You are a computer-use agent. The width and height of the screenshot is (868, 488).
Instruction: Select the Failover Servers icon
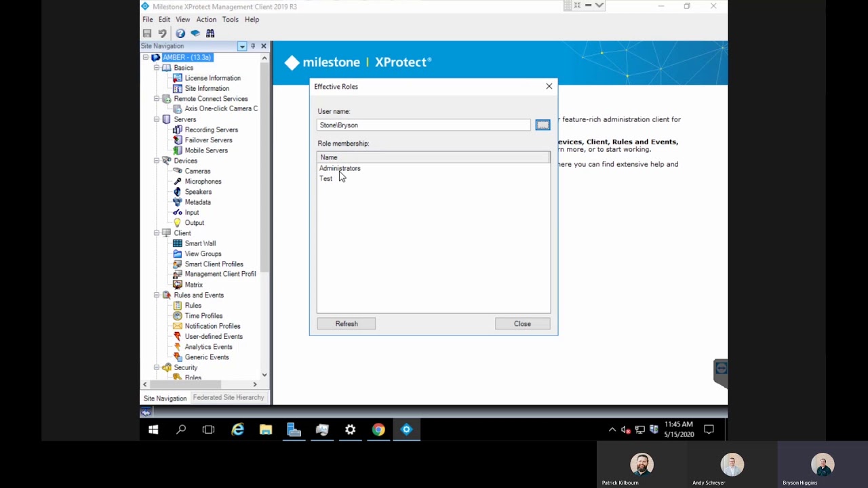[x=178, y=140]
